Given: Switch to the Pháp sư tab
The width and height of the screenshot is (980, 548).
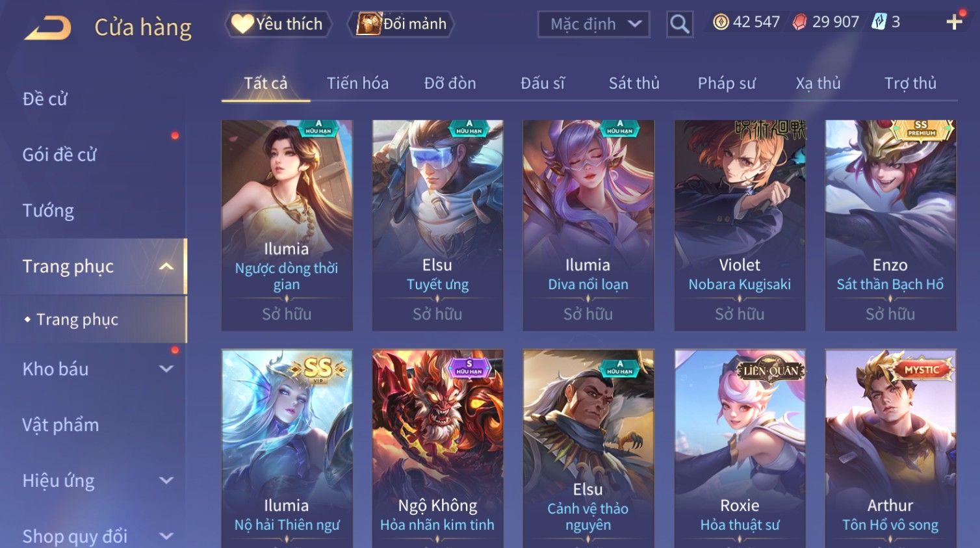Looking at the screenshot, I should tap(727, 83).
